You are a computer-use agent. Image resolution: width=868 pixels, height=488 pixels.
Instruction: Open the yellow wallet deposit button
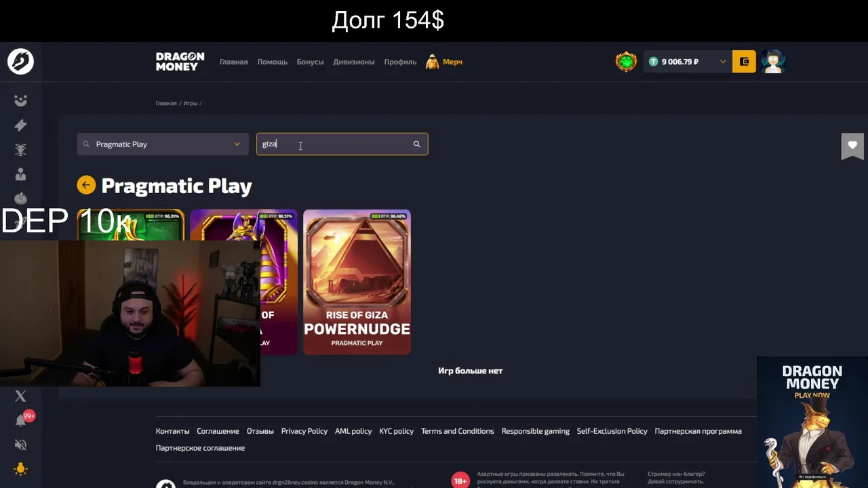click(x=744, y=62)
